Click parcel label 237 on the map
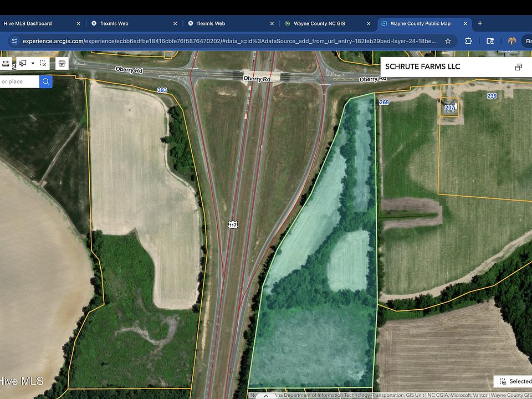Image resolution: width=532 pixels, height=399 pixels. pyautogui.click(x=449, y=108)
